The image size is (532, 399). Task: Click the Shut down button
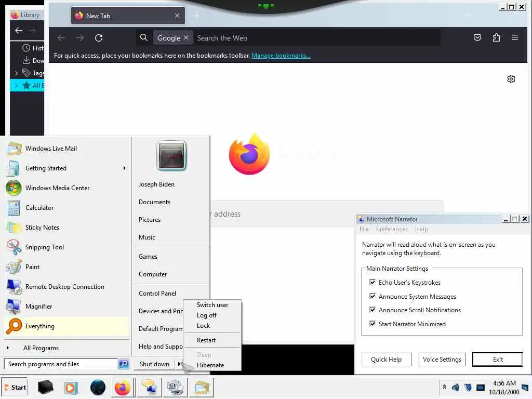tap(154, 364)
